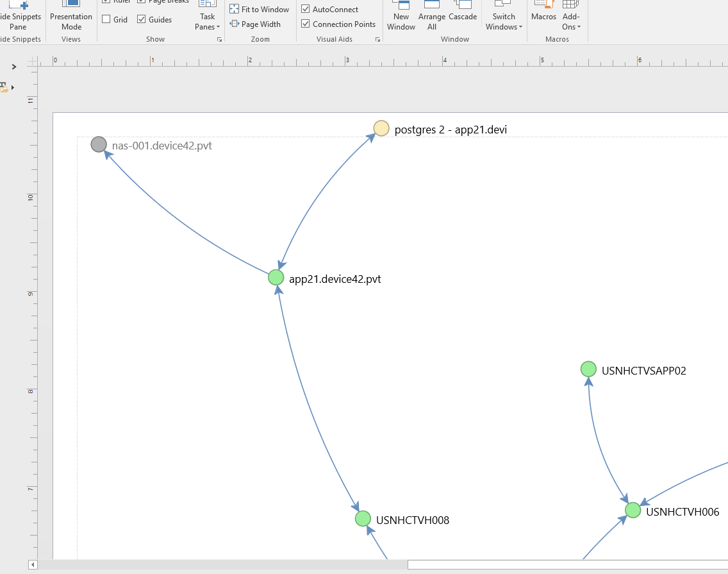Cascade the open windows
Viewport: 728px width, 574px height.
463,12
